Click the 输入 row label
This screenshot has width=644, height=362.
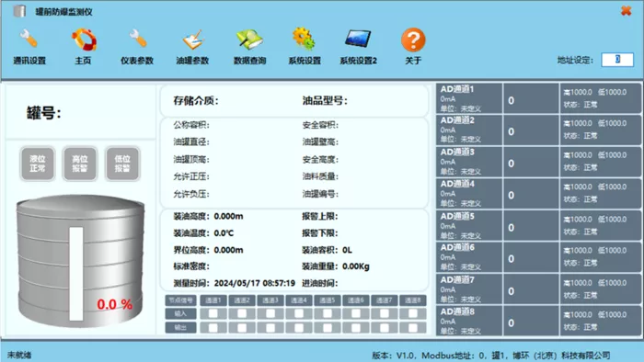[x=180, y=313]
